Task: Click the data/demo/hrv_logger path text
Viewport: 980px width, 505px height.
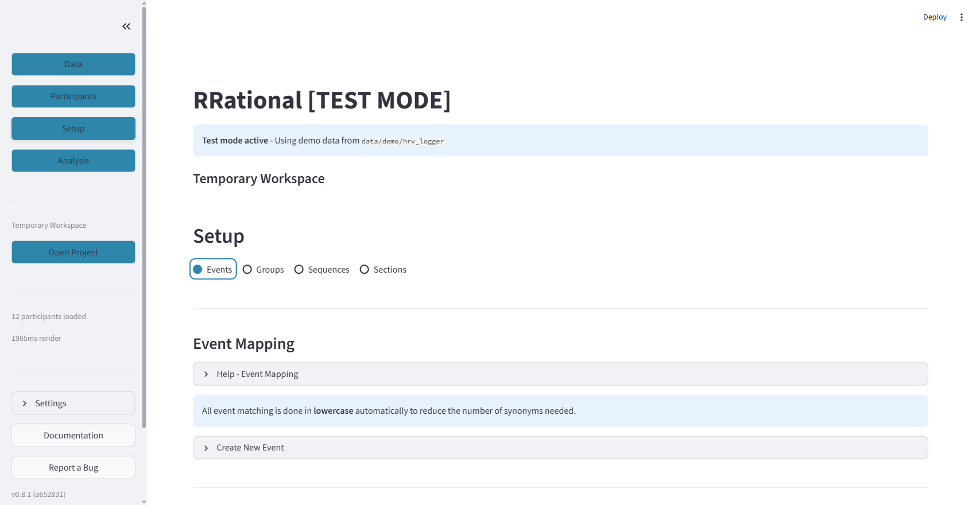Action: [x=402, y=141]
